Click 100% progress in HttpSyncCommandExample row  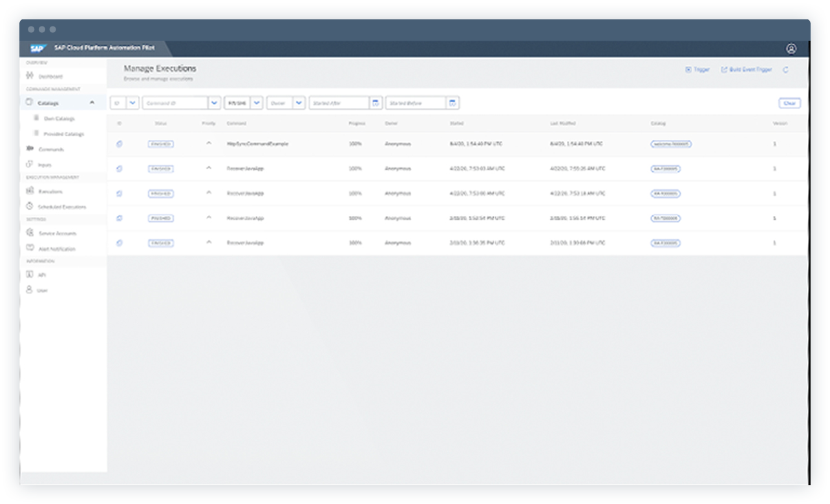[355, 144]
